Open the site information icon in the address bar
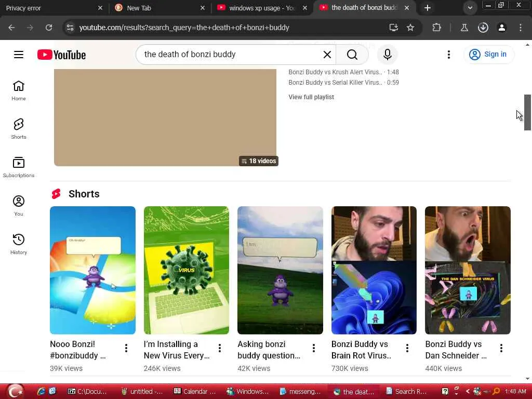The width and height of the screenshot is (532, 399). pyautogui.click(x=70, y=28)
